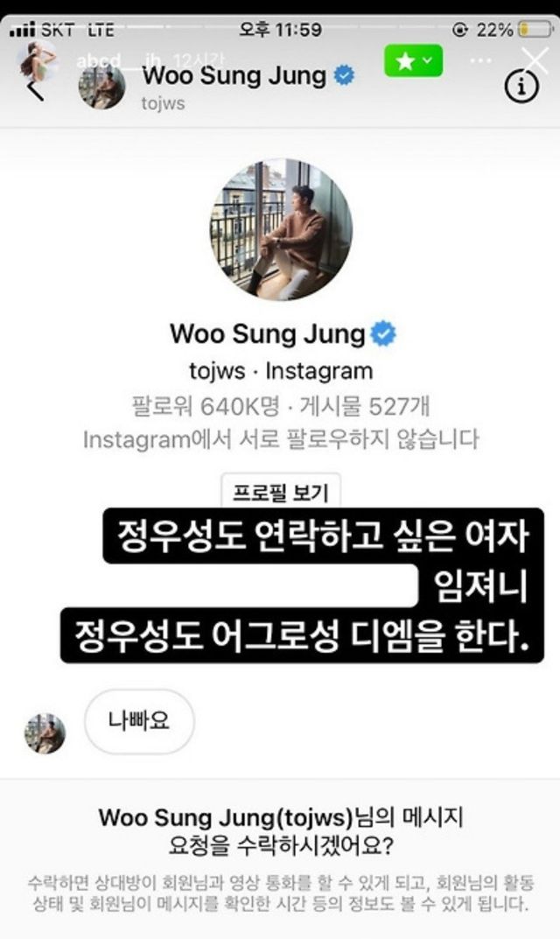Tap sender avatar beside the message
The width and height of the screenshot is (560, 939).
point(45,733)
